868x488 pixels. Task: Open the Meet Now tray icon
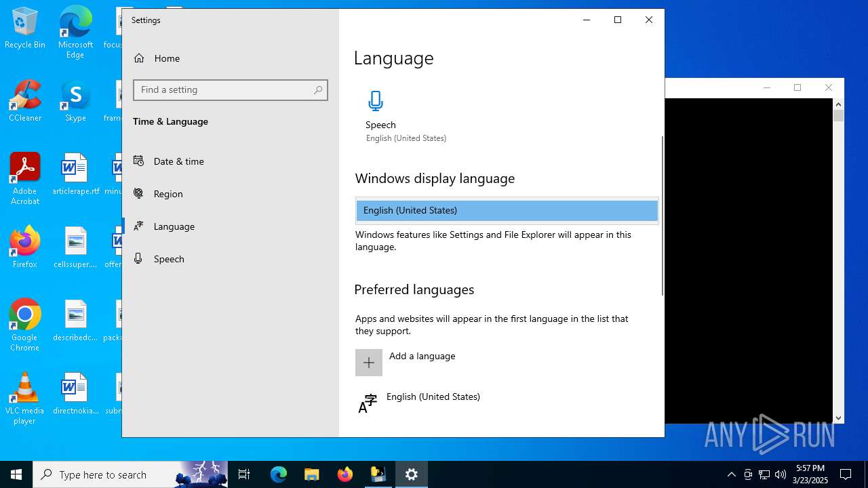(748, 474)
